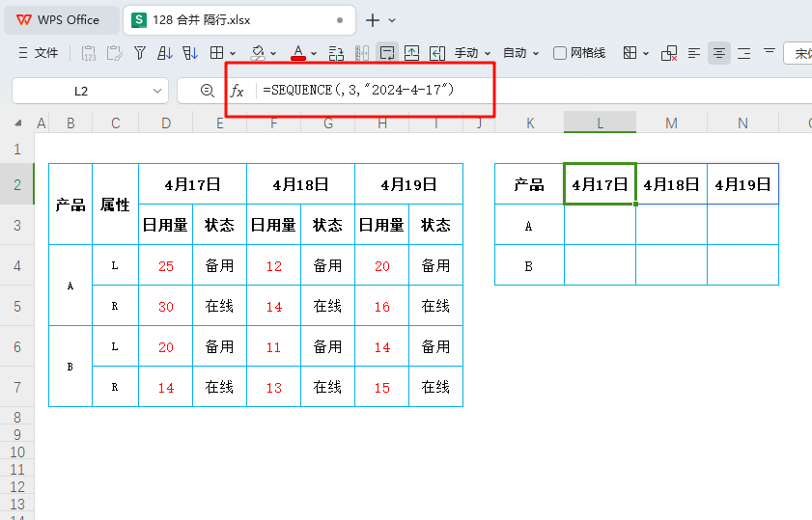The image size is (812, 520).
Task: Click the paste formatting clipboard icon
Action: tap(115, 53)
